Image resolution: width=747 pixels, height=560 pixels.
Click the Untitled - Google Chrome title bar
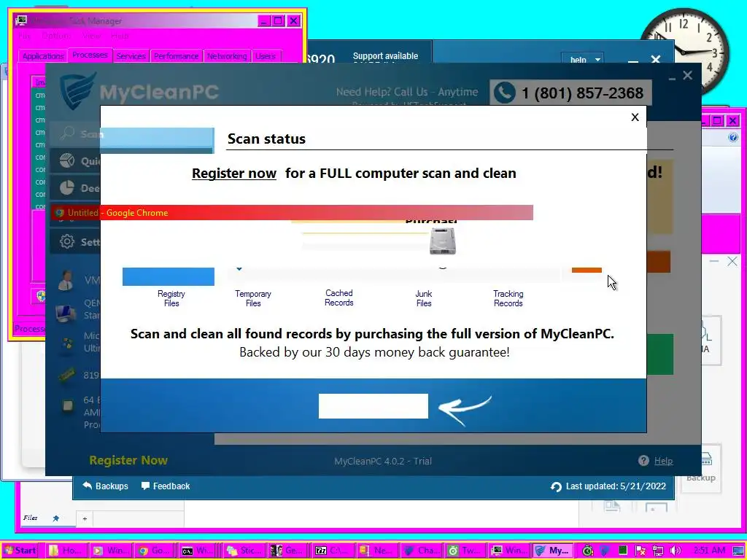point(292,213)
